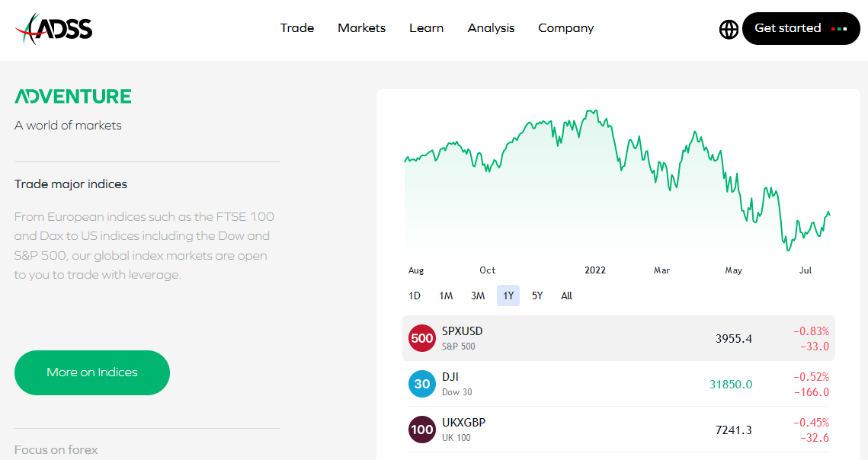The width and height of the screenshot is (868, 460).
Task: Open the Learn menu
Action: click(x=426, y=28)
